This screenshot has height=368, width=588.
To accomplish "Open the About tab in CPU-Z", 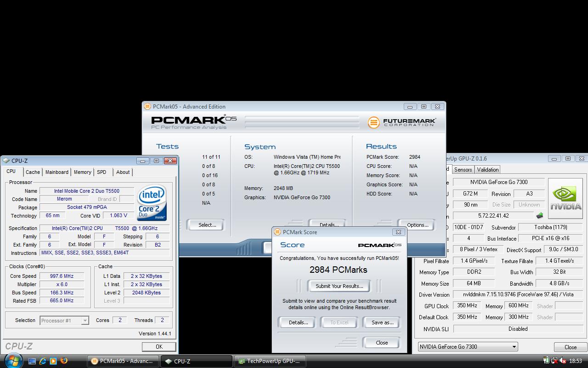I will click(x=123, y=172).
